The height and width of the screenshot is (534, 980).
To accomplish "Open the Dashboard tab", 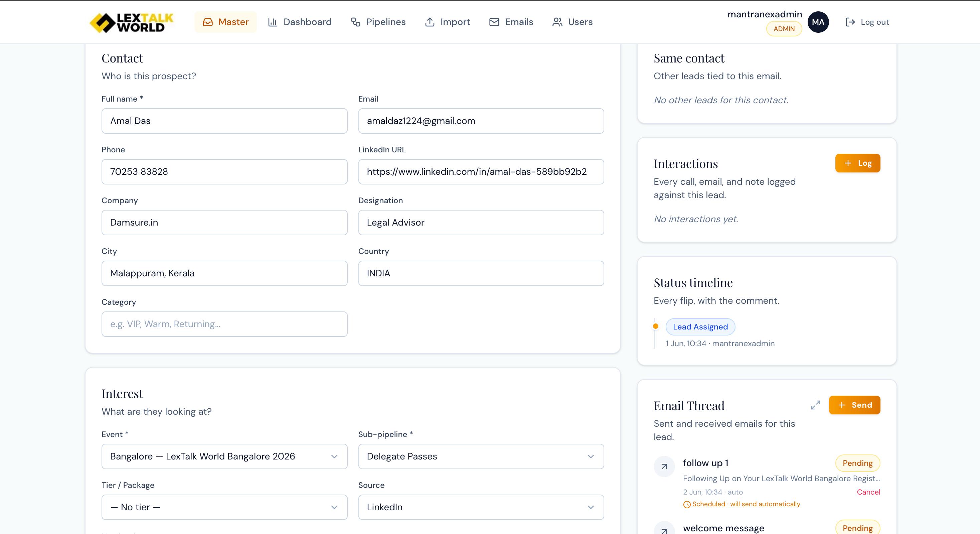I will click(x=300, y=22).
